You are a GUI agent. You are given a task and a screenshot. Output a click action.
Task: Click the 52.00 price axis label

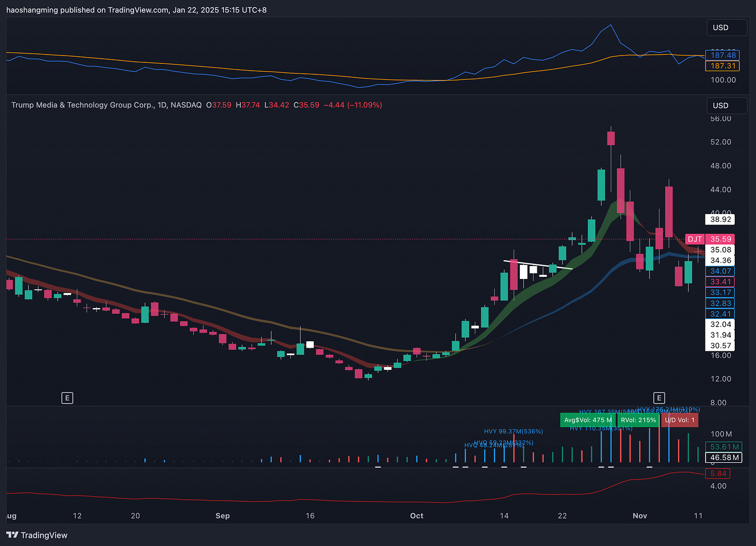click(721, 142)
